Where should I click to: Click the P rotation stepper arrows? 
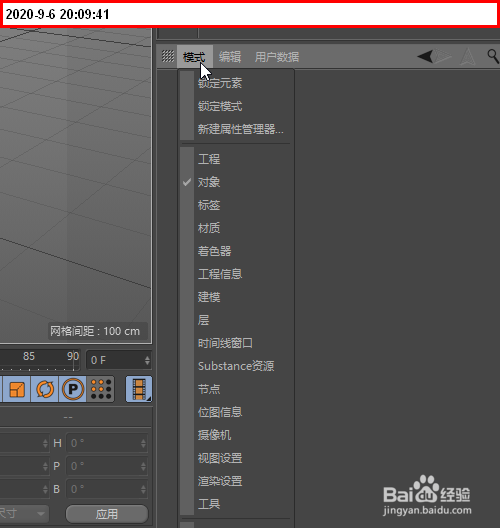pyautogui.click(x=143, y=466)
